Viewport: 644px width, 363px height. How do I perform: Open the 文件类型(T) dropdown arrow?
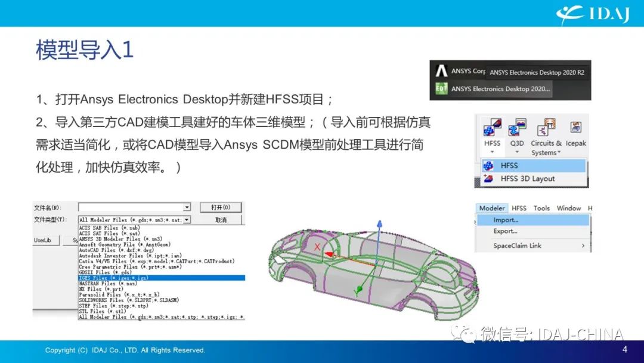(x=187, y=220)
